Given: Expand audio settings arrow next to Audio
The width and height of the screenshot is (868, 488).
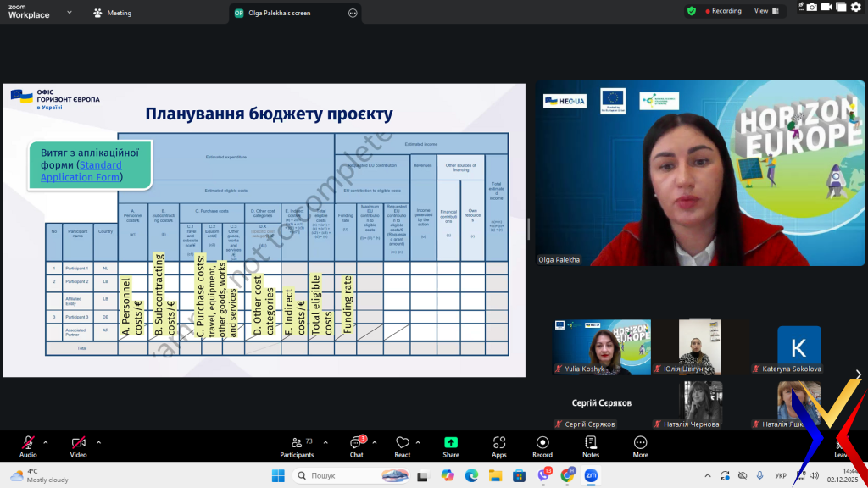Looking at the screenshot, I should pos(46,442).
